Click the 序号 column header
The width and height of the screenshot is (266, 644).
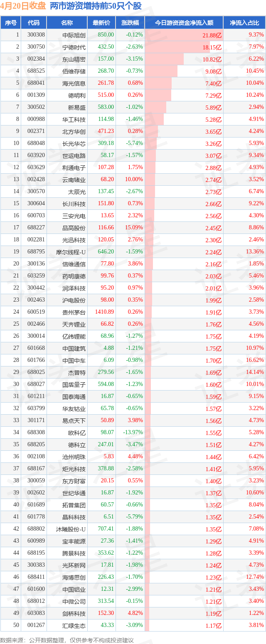tap(11, 22)
